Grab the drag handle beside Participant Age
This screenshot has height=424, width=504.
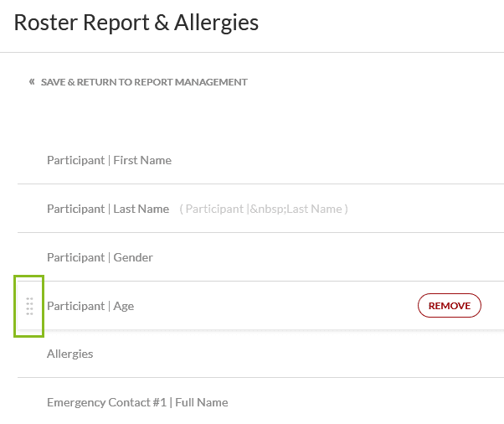point(29,306)
